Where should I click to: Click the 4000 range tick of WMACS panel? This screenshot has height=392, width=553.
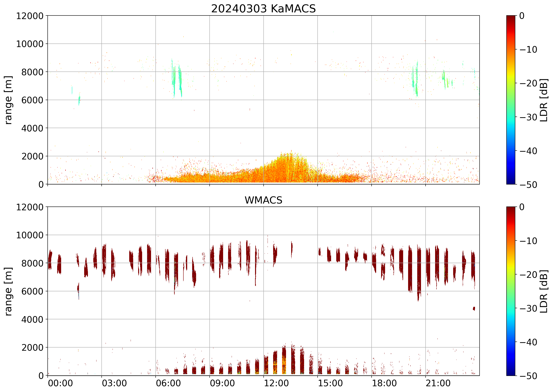(33, 320)
